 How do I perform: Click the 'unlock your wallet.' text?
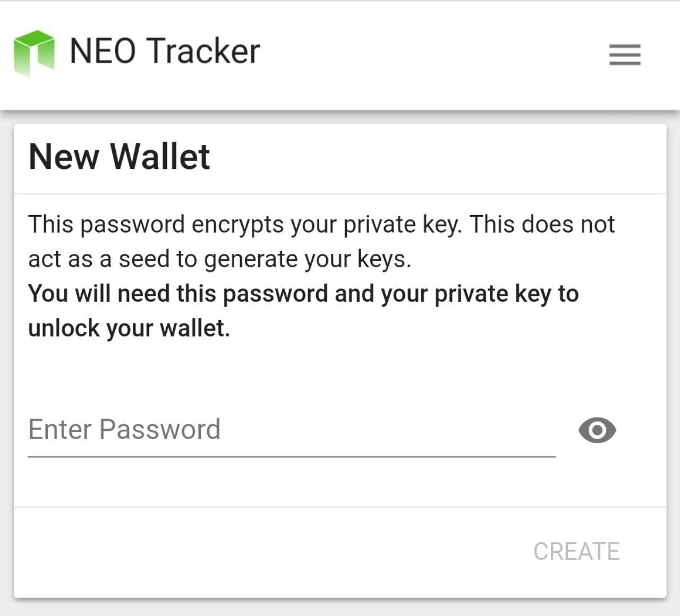tap(129, 329)
